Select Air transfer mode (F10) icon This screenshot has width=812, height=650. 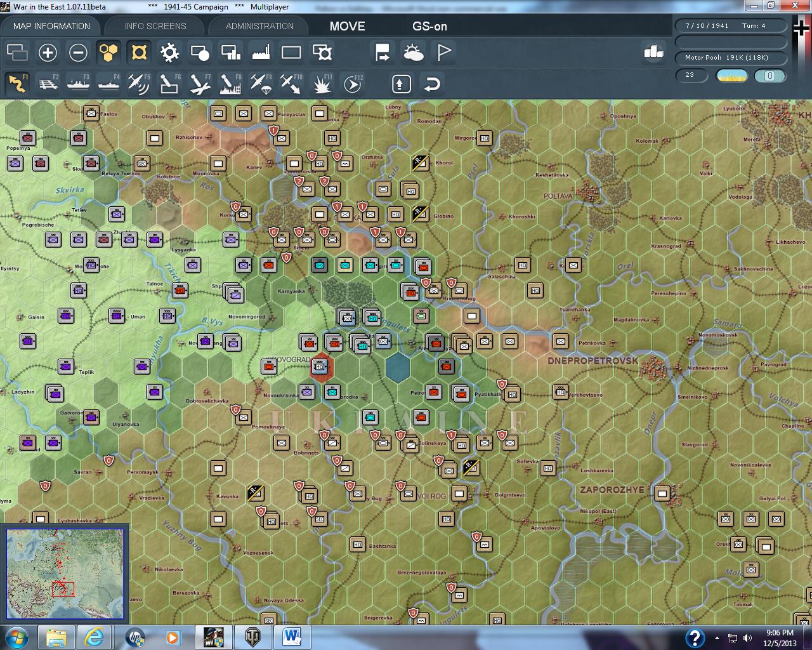click(x=291, y=83)
